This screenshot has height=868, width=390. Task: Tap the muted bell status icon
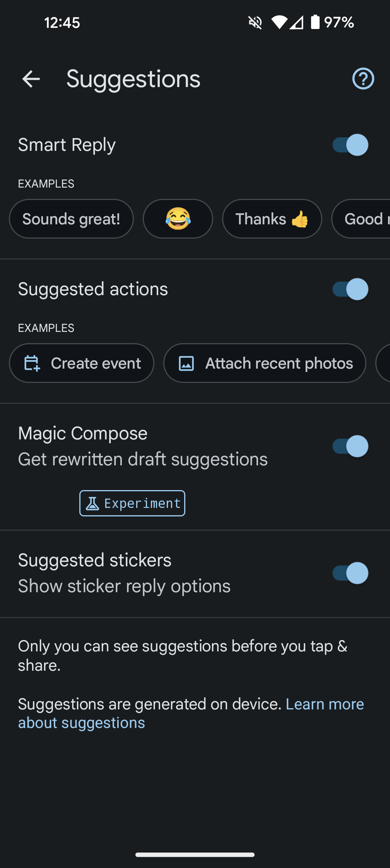(x=255, y=22)
